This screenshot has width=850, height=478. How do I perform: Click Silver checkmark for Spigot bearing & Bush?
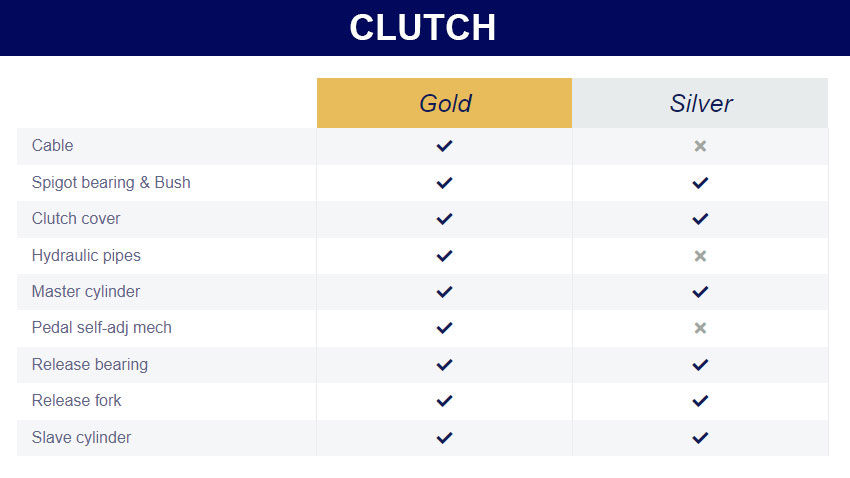coord(700,183)
